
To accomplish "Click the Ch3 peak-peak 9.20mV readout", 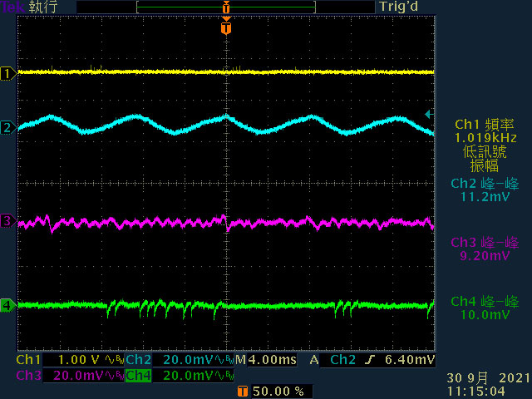I will [x=485, y=249].
